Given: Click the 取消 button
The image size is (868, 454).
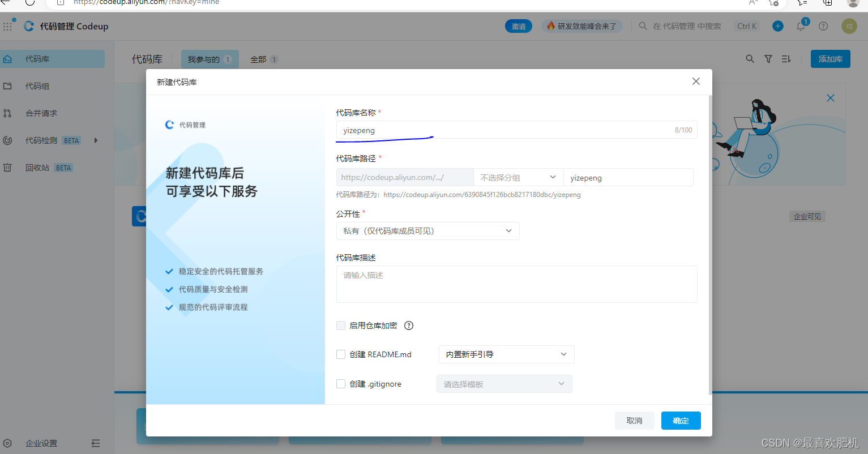Looking at the screenshot, I should (635, 421).
